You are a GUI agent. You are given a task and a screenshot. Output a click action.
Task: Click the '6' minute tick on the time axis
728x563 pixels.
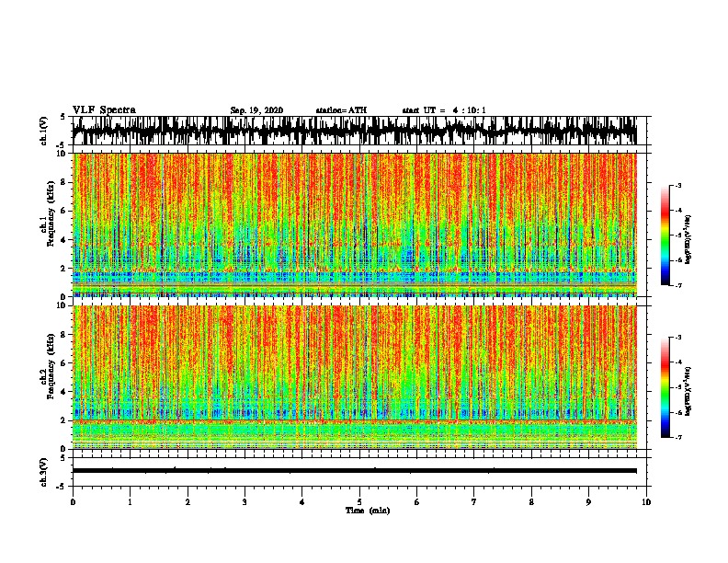[417, 501]
